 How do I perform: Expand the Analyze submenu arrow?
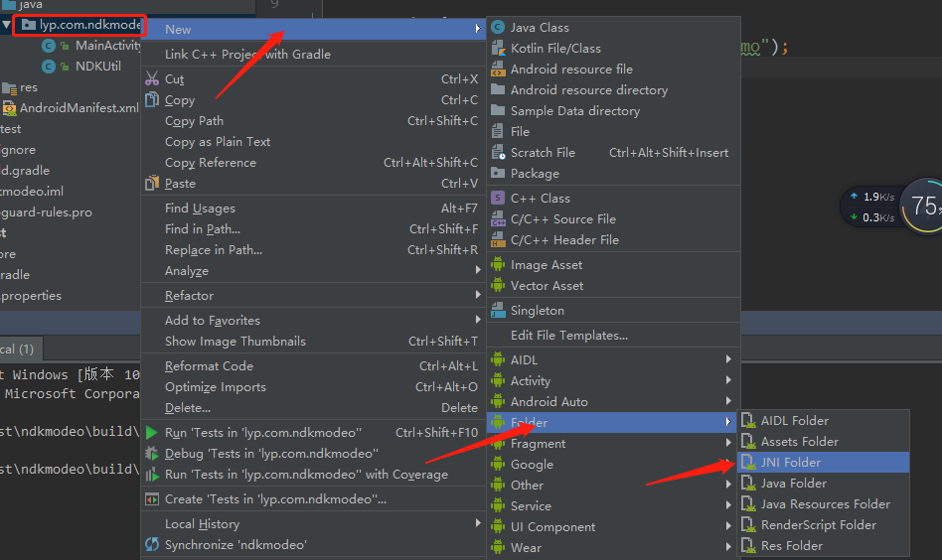(x=478, y=270)
